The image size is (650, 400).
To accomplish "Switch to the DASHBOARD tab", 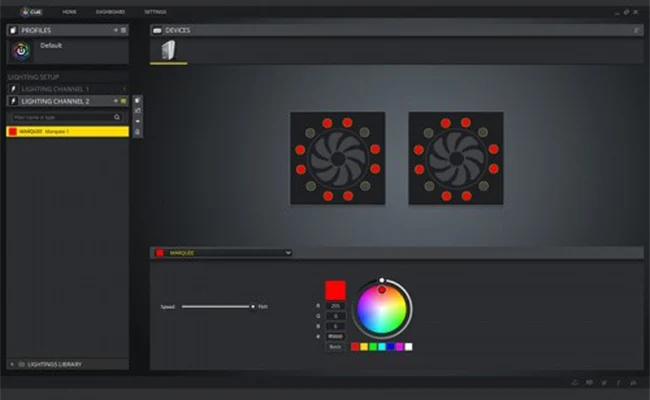I will (110, 12).
